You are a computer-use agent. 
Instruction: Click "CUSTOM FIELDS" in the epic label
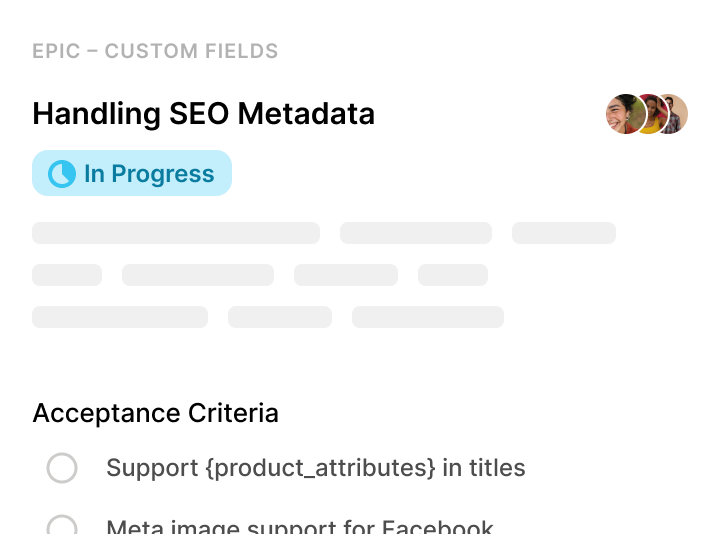click(x=191, y=51)
